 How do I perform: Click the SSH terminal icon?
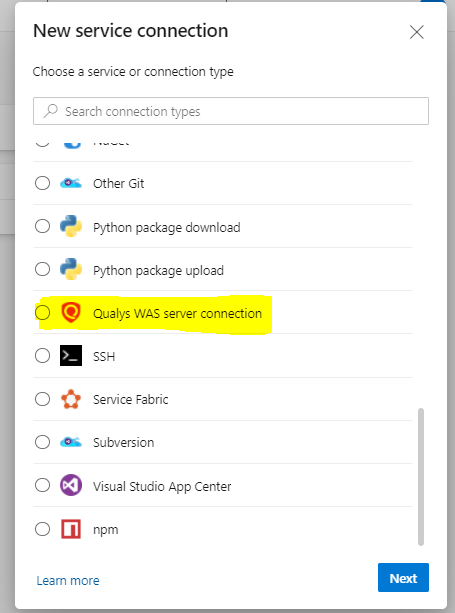[71, 355]
